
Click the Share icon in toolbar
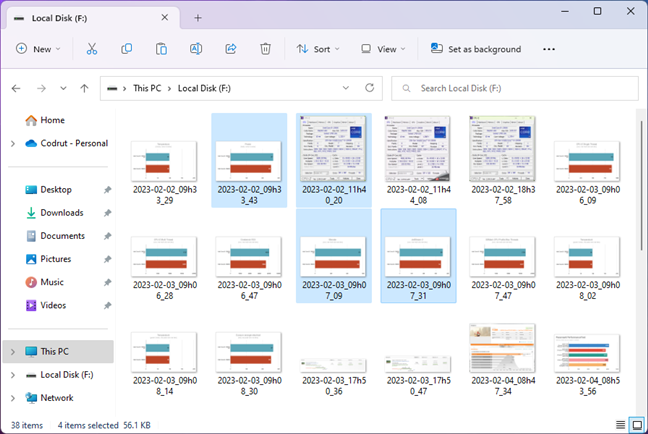231,48
